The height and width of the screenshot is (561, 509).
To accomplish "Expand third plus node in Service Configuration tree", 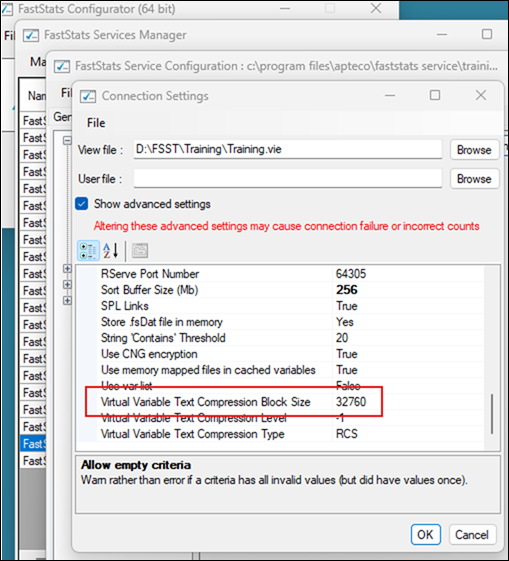I will (x=67, y=301).
